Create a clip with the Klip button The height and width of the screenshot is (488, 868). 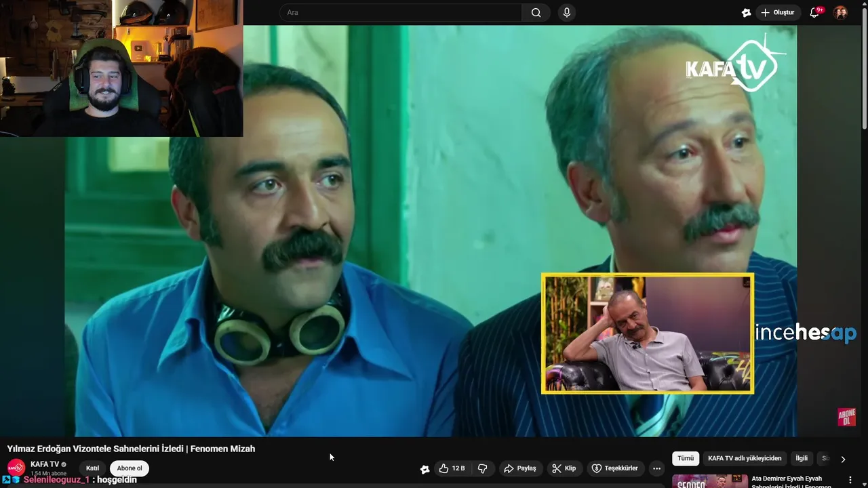564,468
